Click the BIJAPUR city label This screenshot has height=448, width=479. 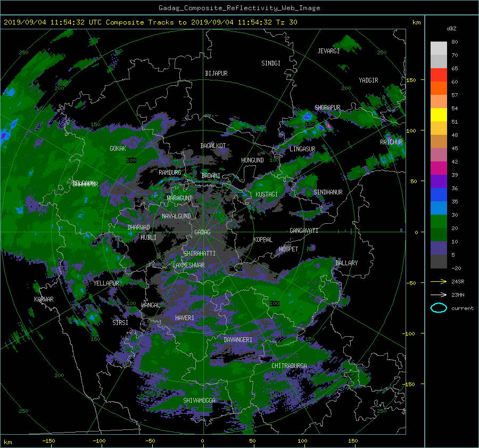216,74
